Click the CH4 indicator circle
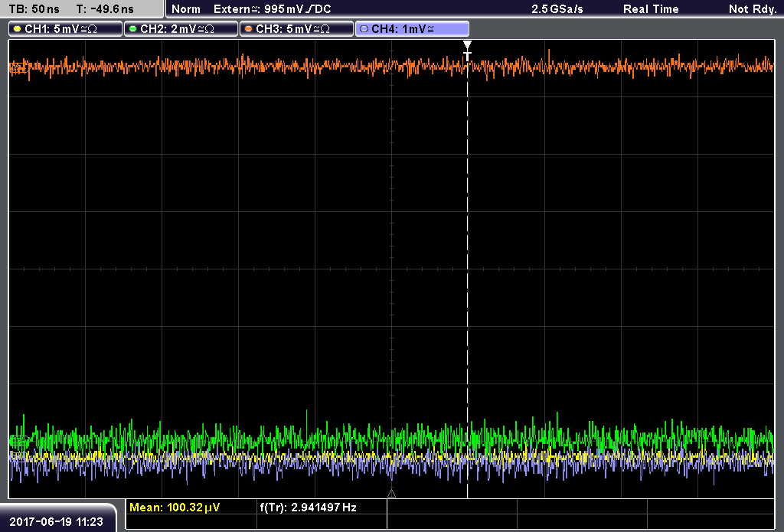The width and height of the screenshot is (784, 532). (364, 29)
